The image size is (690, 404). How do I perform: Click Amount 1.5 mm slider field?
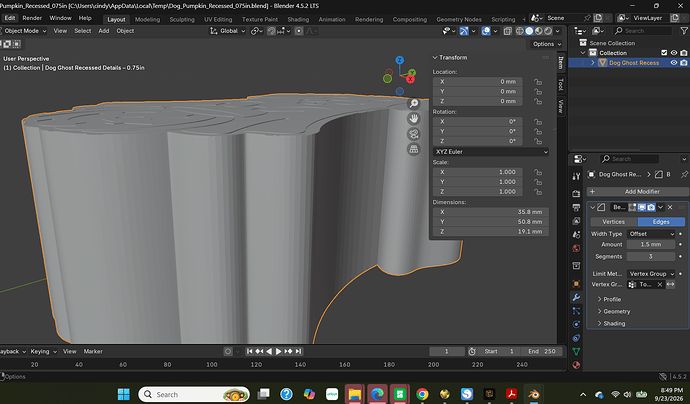pos(651,244)
